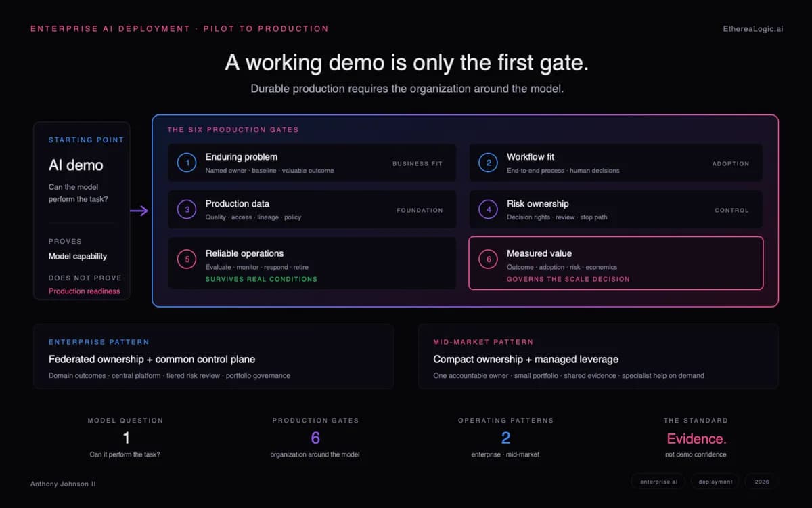This screenshot has width=812, height=508.
Task: Select the Enterprise Pattern card
Action: coord(214,356)
